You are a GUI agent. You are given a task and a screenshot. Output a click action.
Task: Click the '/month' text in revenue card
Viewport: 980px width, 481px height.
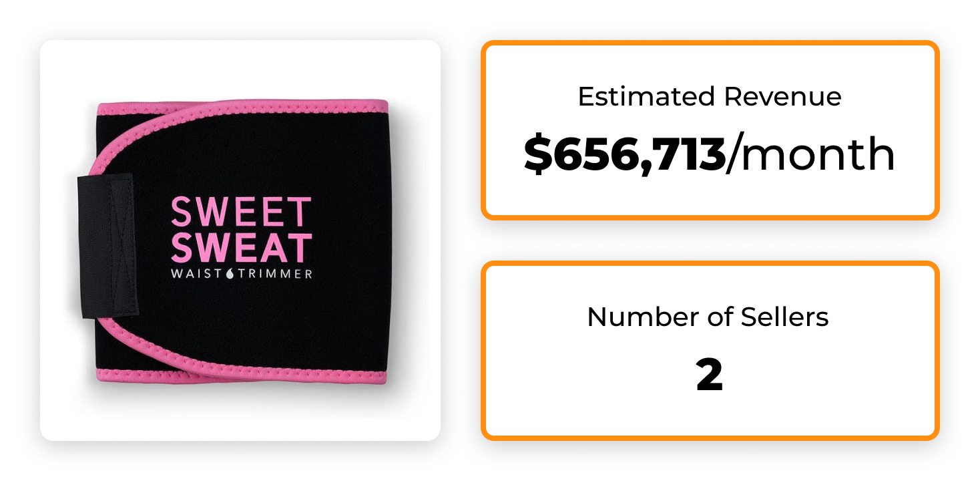[x=810, y=154]
